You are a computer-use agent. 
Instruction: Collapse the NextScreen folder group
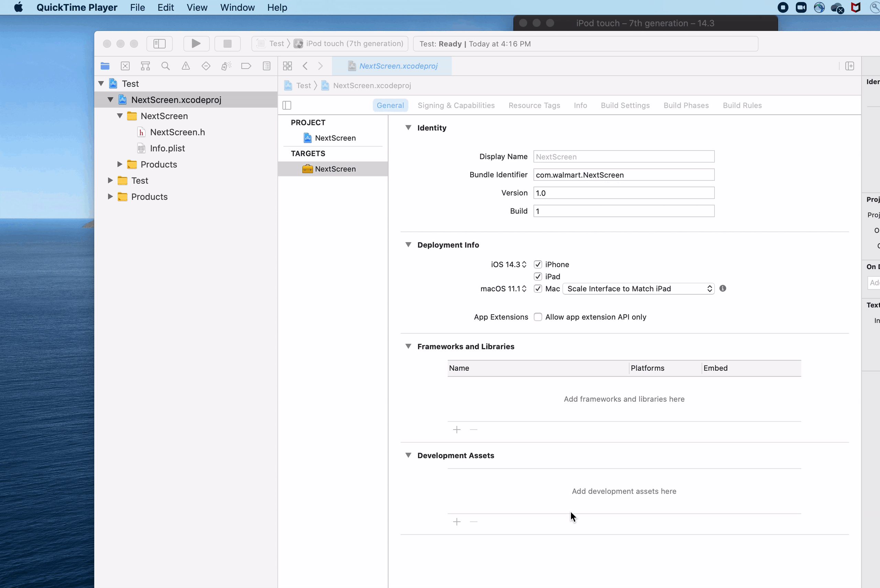pyautogui.click(x=120, y=115)
